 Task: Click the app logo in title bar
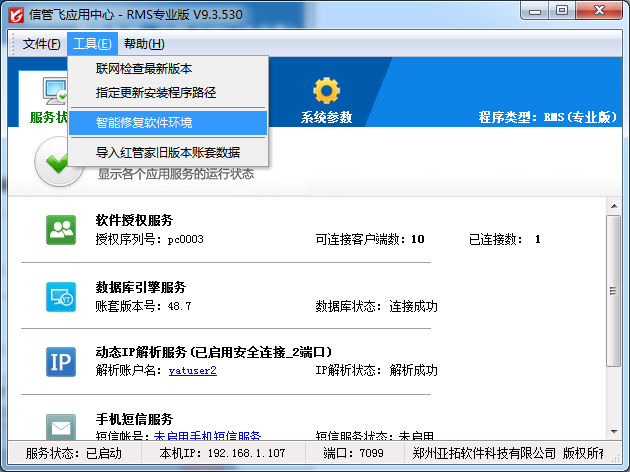click(x=15, y=15)
